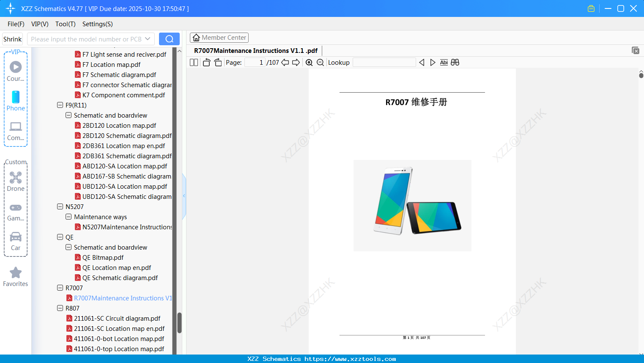Toggle whole-word matching in search
This screenshot has width=644, height=363.
click(455, 62)
